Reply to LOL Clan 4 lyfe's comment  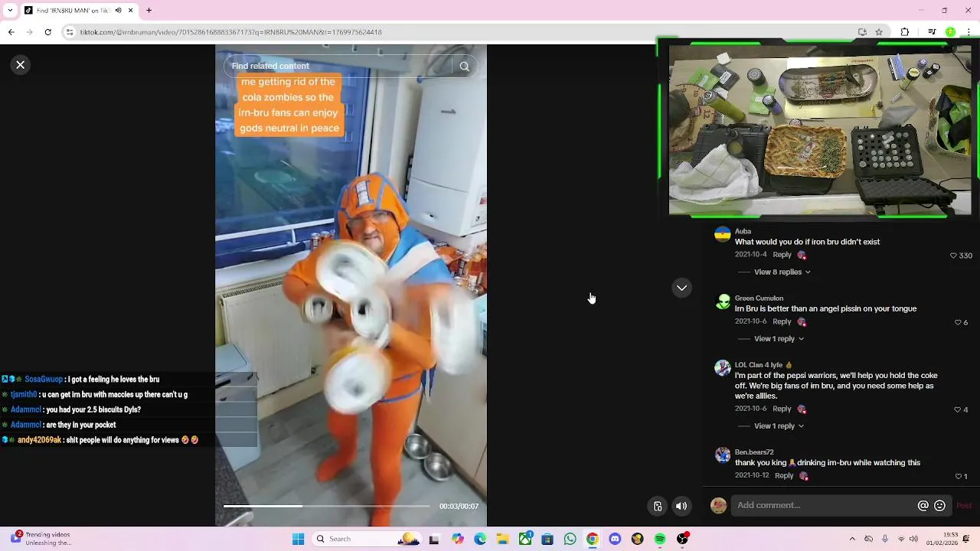(782, 409)
